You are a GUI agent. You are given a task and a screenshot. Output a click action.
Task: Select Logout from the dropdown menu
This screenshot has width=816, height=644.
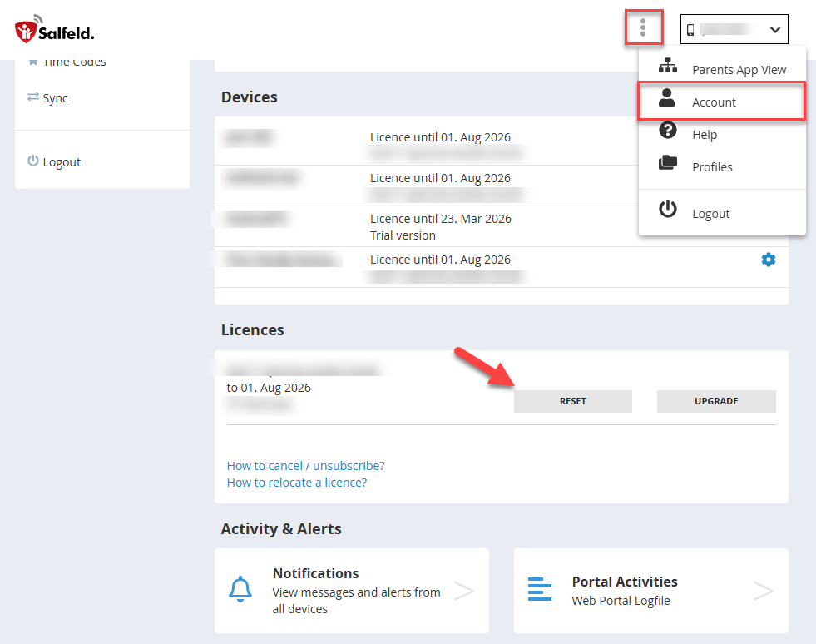(x=710, y=213)
